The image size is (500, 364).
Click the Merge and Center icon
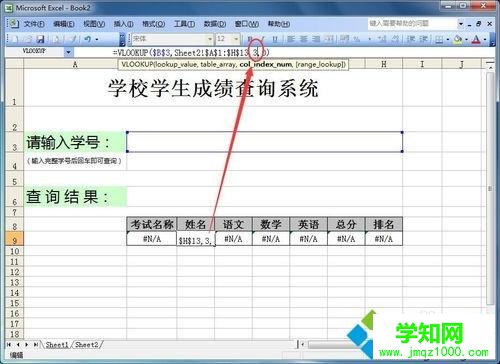(x=329, y=39)
